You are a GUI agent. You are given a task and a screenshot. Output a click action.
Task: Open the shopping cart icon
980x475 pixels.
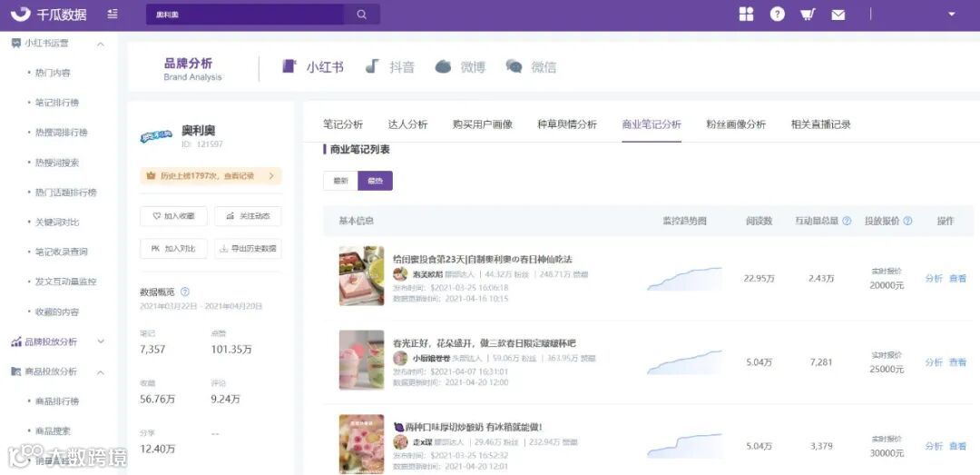coord(808,15)
